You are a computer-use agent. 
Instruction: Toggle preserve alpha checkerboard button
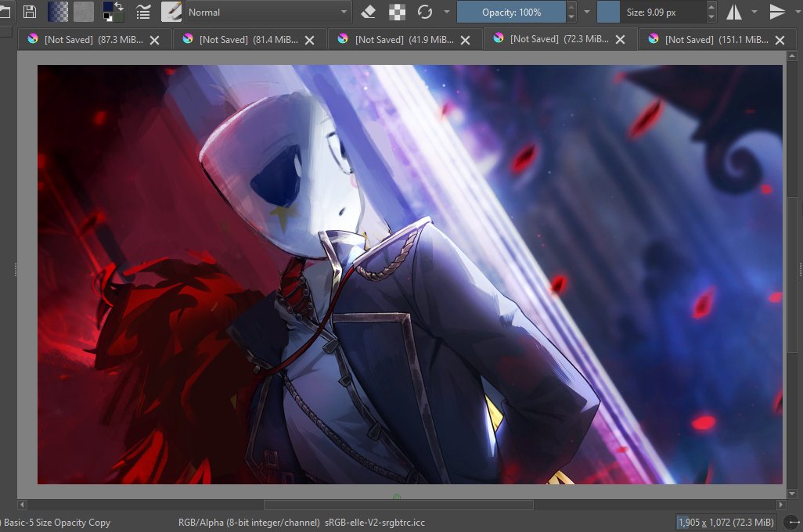[x=397, y=12]
